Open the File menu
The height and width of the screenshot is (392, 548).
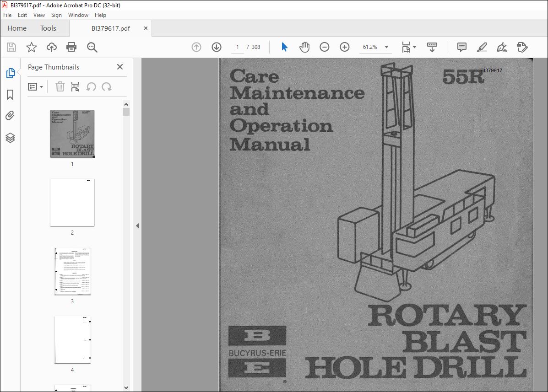coord(7,15)
